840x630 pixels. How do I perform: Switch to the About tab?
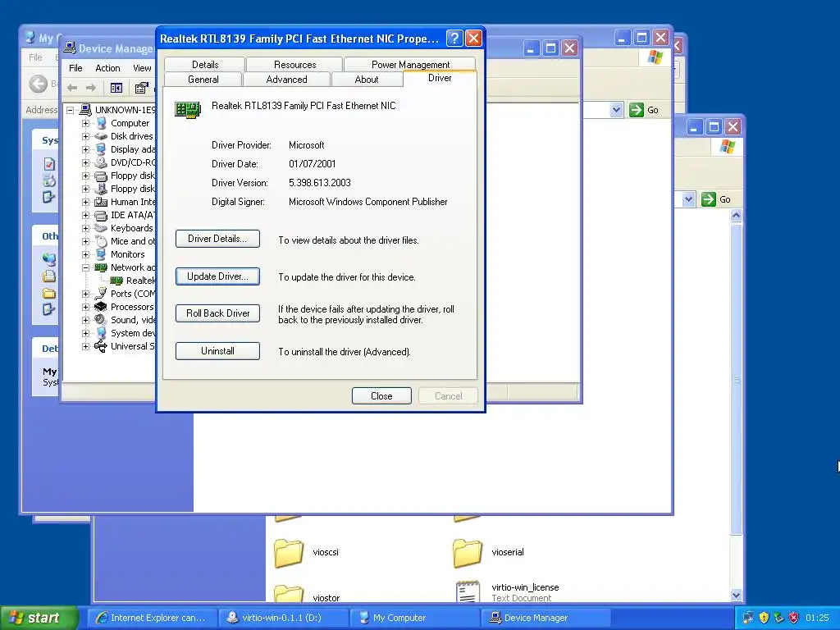[x=367, y=80]
